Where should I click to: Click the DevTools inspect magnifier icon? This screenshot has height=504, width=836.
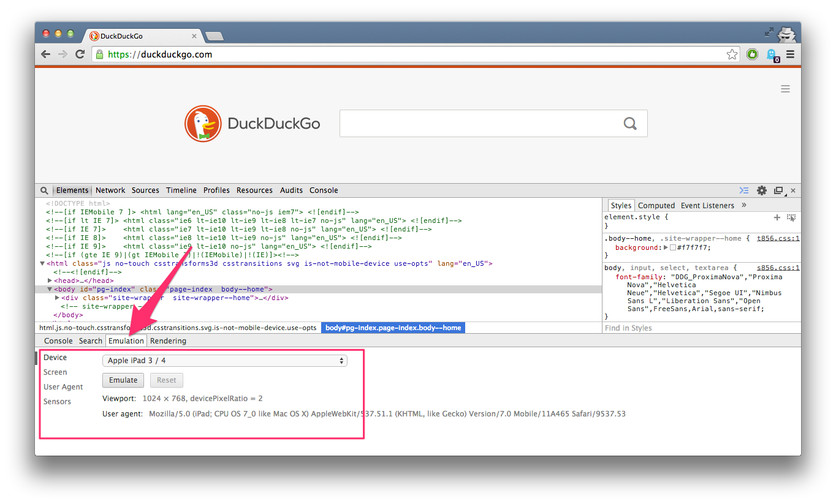coord(45,190)
